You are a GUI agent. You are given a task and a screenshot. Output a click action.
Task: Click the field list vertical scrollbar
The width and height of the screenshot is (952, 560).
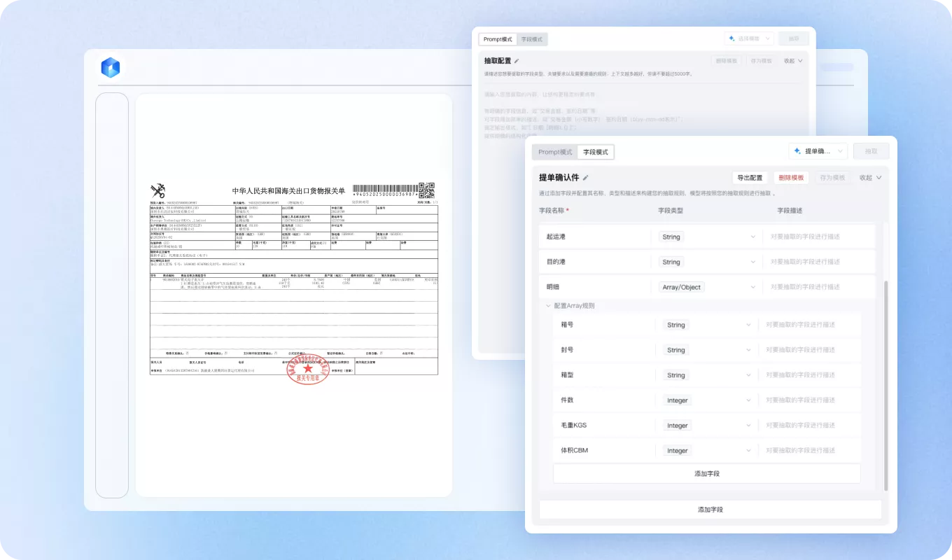point(885,385)
